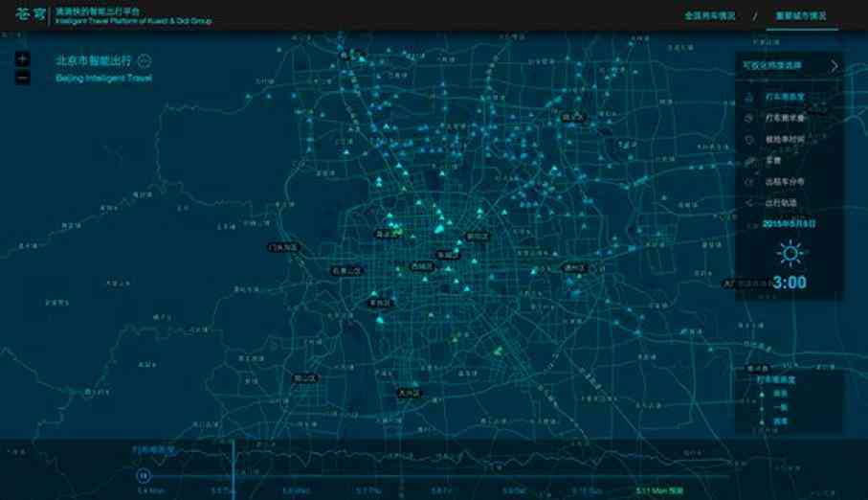Click 朝阳区 district label on map
The image size is (868, 500).
coord(478,237)
